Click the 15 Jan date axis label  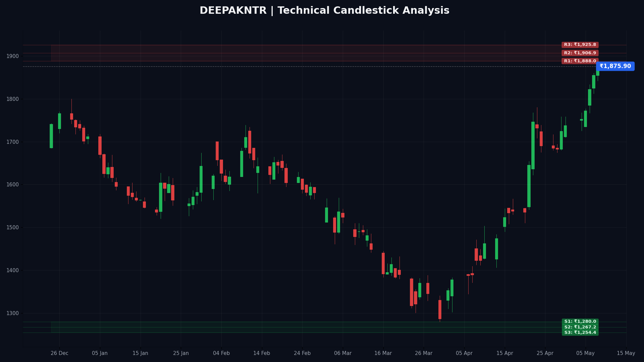click(140, 353)
